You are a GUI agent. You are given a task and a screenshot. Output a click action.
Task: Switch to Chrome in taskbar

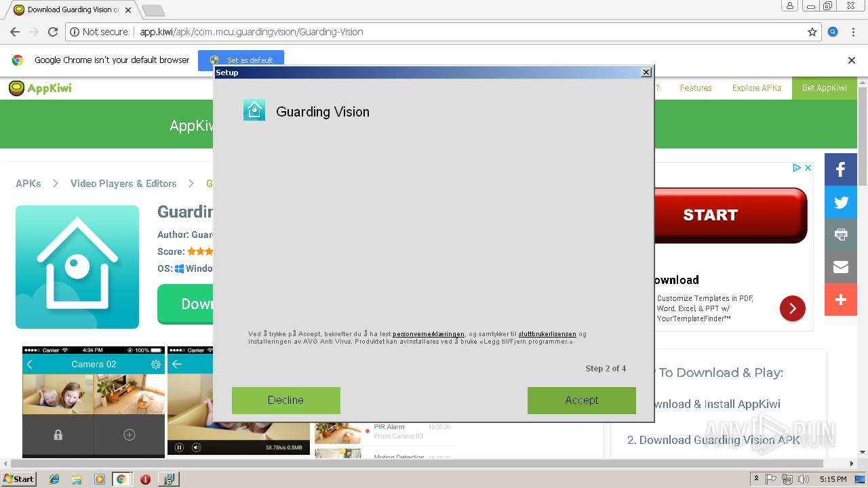(x=121, y=479)
